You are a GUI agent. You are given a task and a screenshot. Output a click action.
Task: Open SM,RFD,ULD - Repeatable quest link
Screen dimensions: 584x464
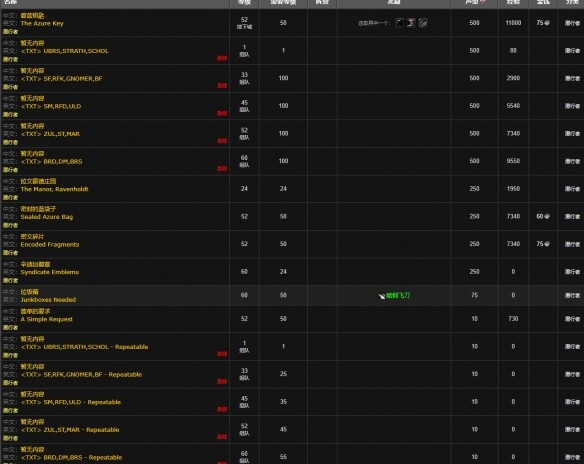coord(71,402)
